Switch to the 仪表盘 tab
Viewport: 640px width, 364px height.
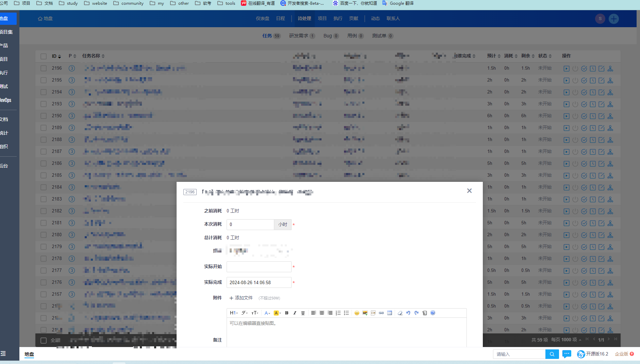click(x=263, y=18)
